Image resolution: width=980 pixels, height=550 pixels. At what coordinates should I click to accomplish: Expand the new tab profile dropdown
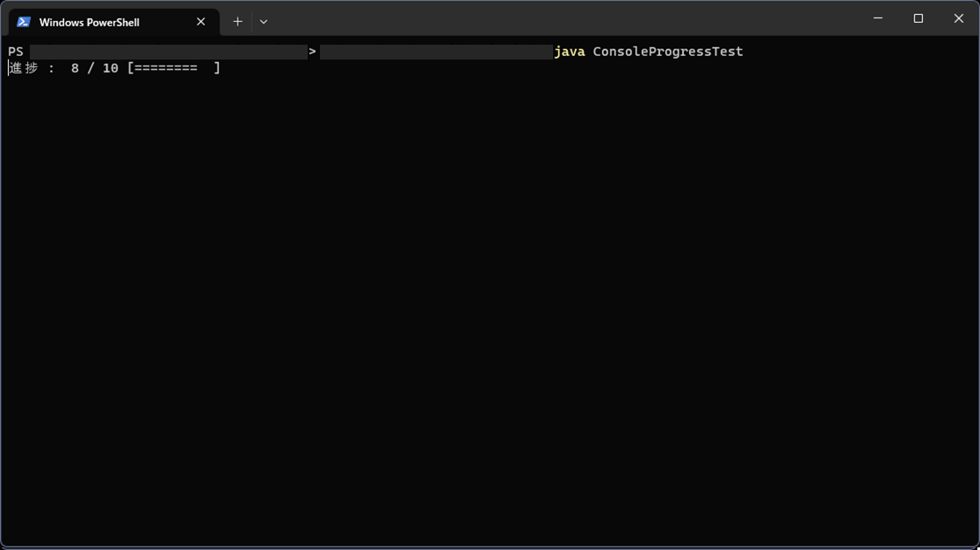[264, 22]
